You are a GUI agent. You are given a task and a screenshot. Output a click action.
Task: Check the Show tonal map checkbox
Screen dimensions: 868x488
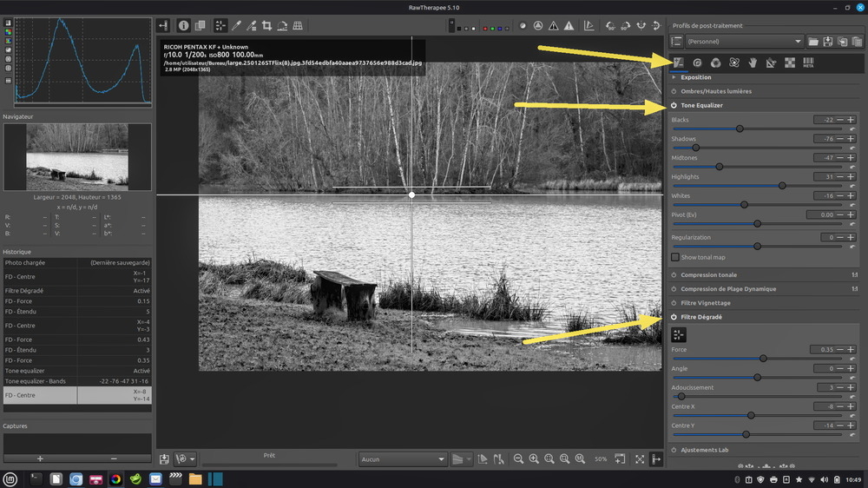pyautogui.click(x=674, y=257)
